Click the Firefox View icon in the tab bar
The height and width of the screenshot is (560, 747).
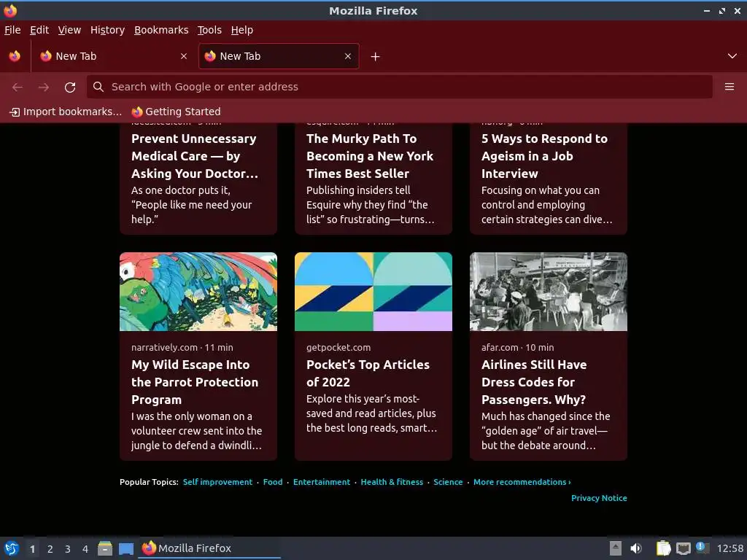[x=15, y=56]
